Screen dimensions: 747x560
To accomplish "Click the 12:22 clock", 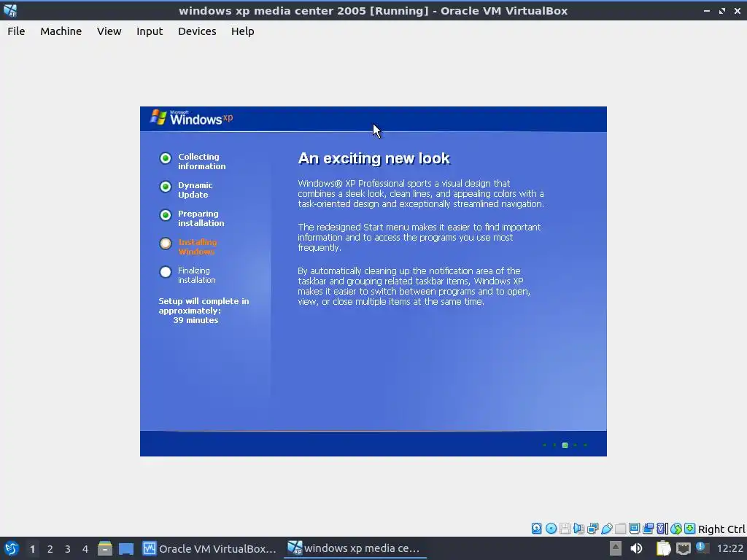I will 729,548.
